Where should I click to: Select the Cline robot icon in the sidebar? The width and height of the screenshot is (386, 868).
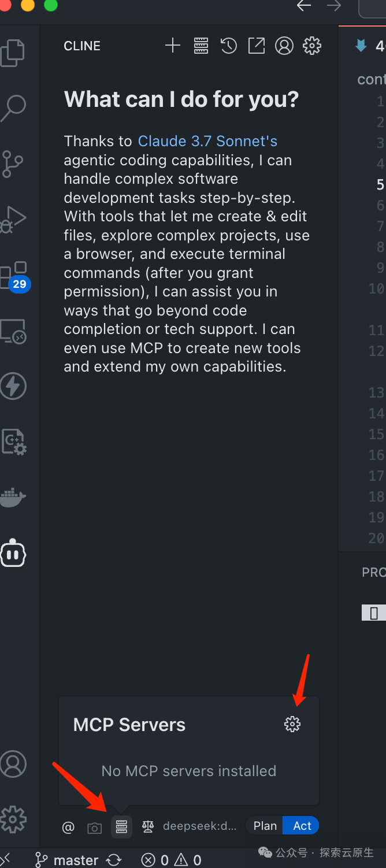tap(13, 553)
